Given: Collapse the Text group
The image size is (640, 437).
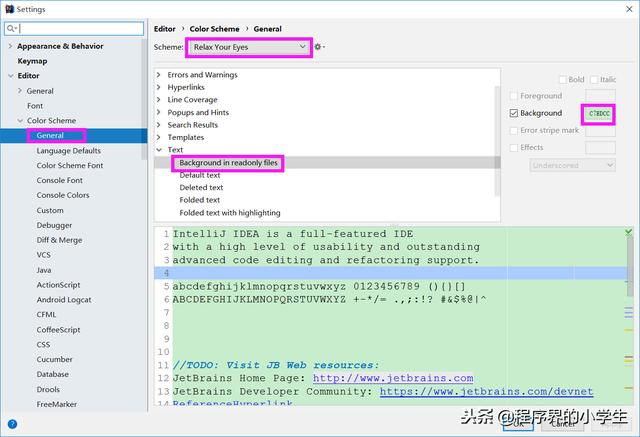Looking at the screenshot, I should [159, 150].
